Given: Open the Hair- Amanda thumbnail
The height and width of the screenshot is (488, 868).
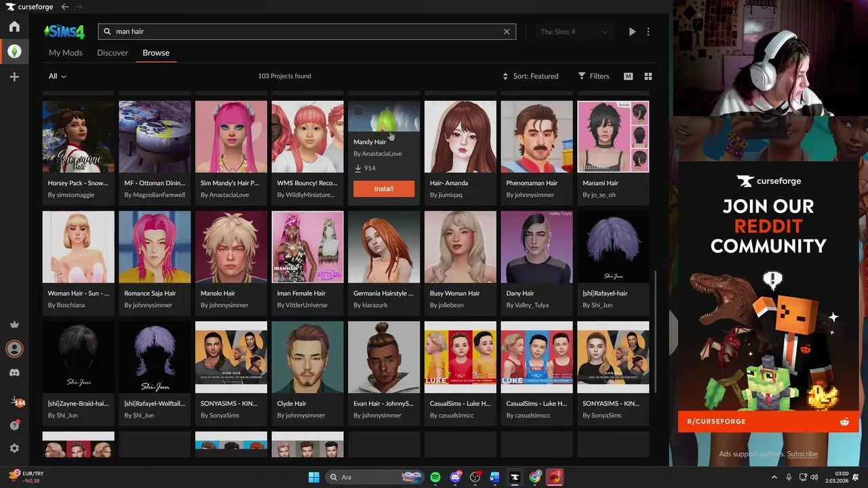Looking at the screenshot, I should tap(460, 137).
